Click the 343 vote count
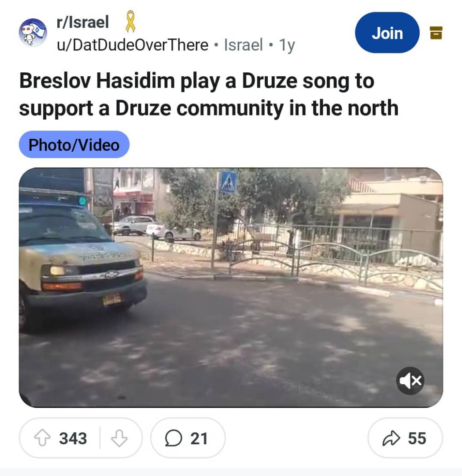Image resolution: width=462 pixels, height=476 pixels. pyautogui.click(x=73, y=439)
